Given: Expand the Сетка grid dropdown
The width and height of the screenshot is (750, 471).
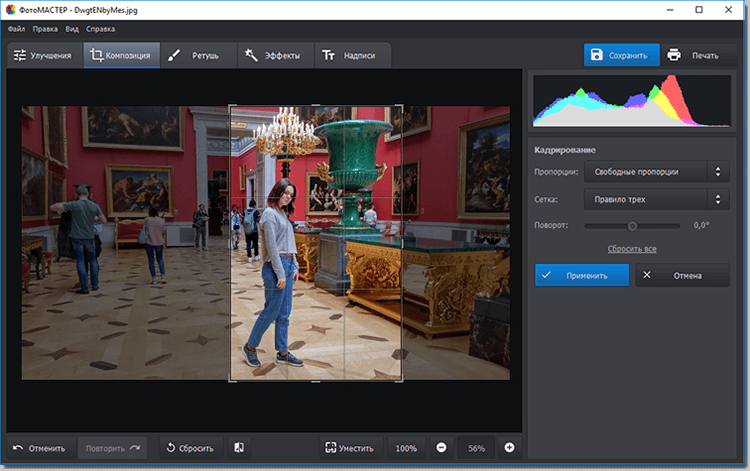Looking at the screenshot, I should point(656,199).
